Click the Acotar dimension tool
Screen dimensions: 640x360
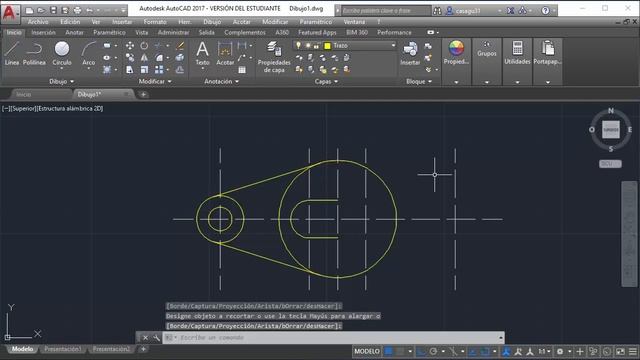[x=225, y=53]
